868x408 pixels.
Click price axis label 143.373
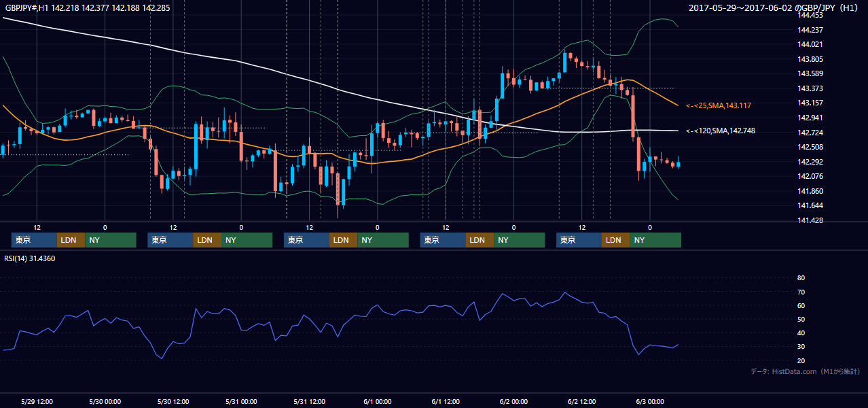pyautogui.click(x=810, y=88)
